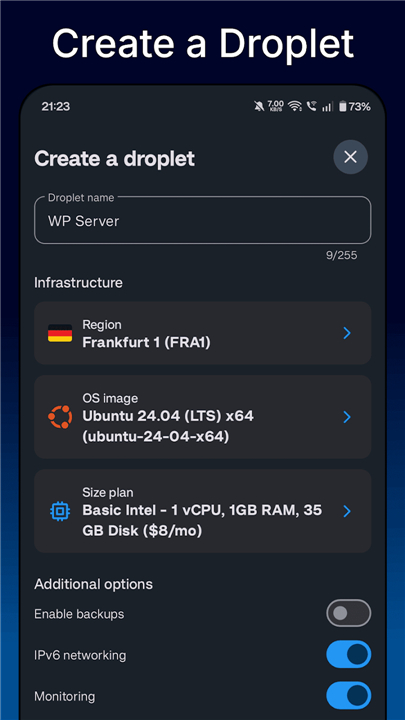Edit the Droplet name field

pos(202,220)
